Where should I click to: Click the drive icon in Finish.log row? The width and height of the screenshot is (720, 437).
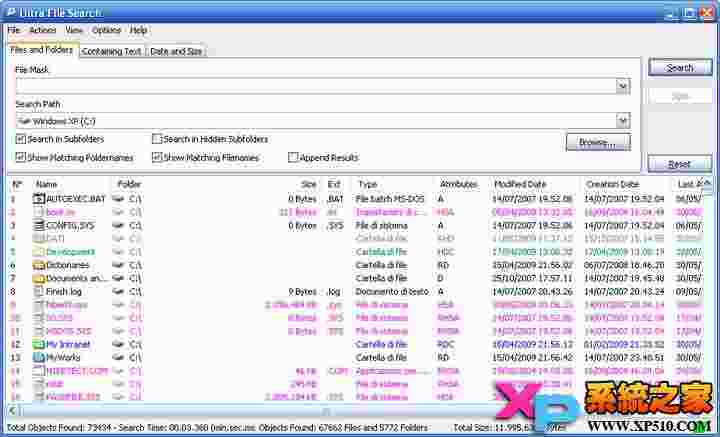tap(119, 292)
